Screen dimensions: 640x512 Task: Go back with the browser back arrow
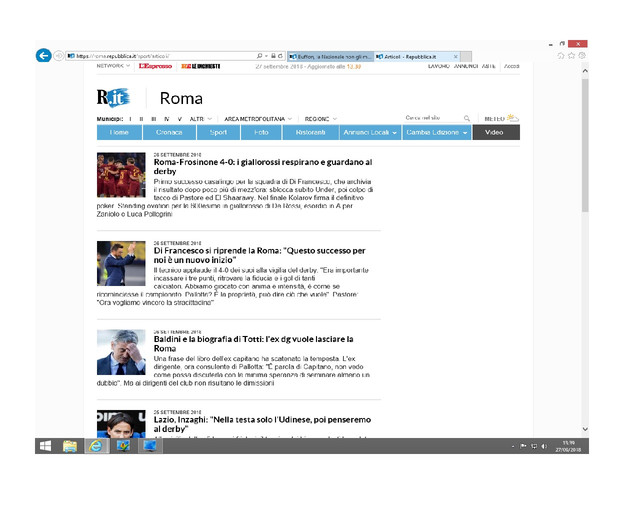coord(44,55)
